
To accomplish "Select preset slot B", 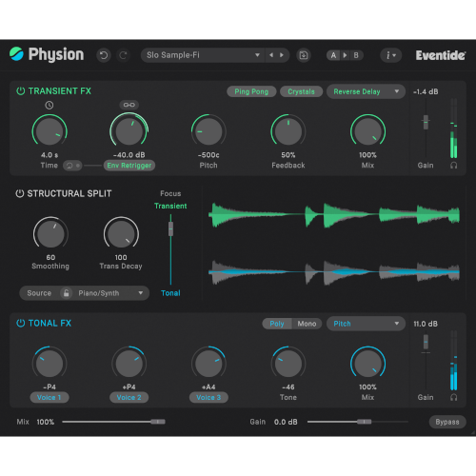I will click(x=356, y=55).
